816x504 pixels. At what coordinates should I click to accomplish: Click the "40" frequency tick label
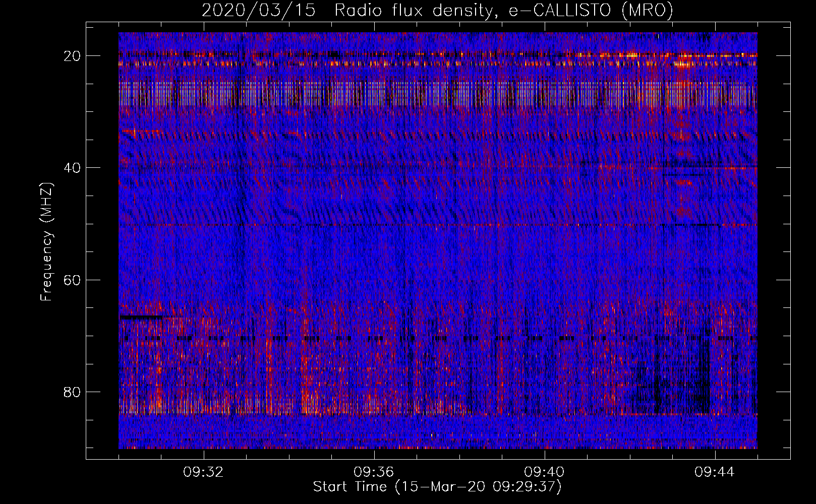(73, 168)
